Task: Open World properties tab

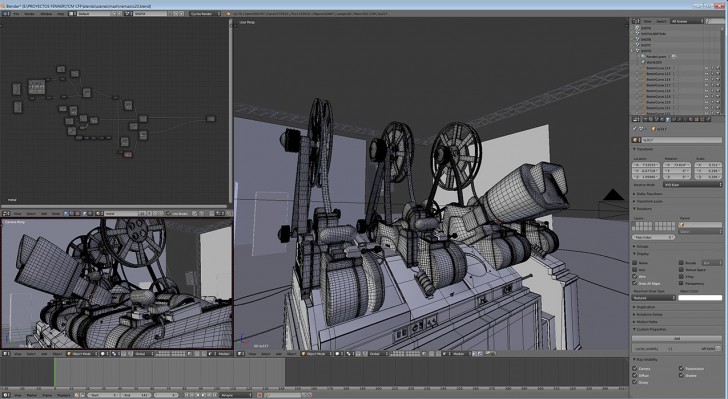Action: coord(663,119)
